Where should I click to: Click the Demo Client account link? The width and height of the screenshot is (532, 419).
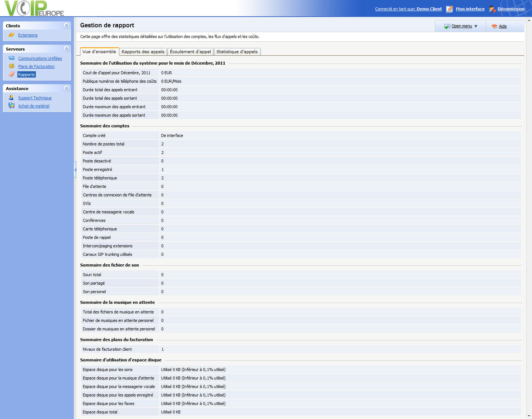pos(429,9)
